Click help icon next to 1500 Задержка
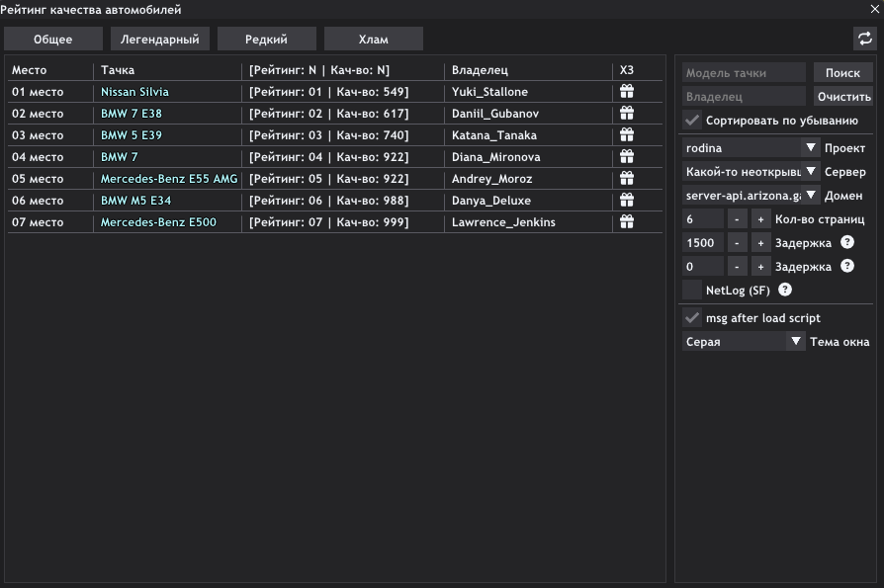This screenshot has width=884, height=588. click(x=846, y=242)
